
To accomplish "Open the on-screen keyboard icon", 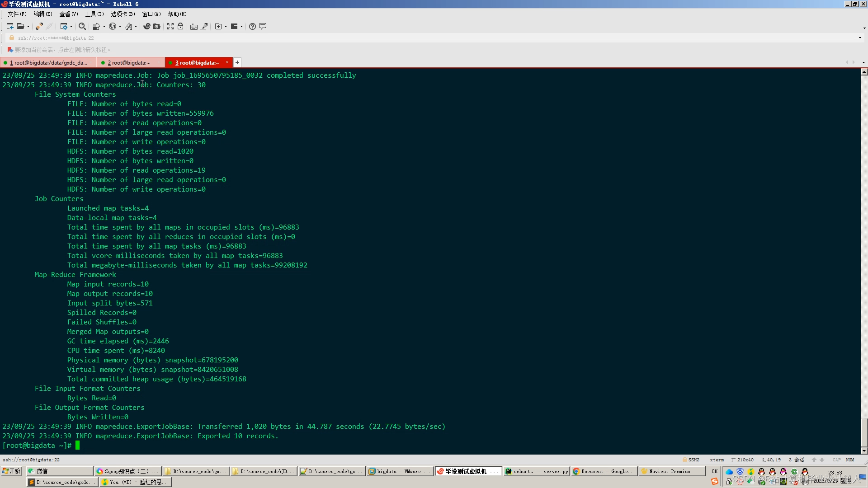I will 193,26.
